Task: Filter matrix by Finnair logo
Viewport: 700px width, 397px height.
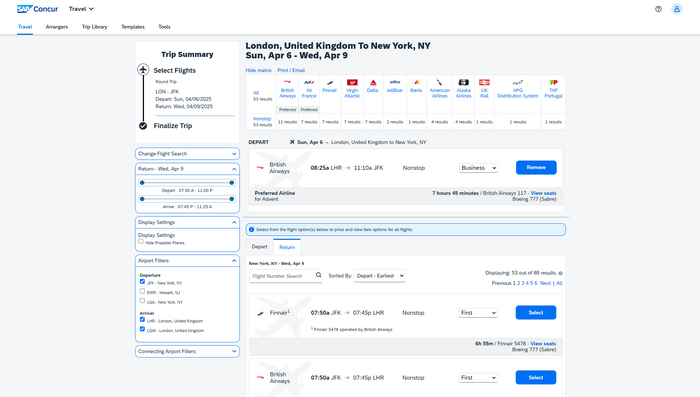Action: click(x=330, y=82)
